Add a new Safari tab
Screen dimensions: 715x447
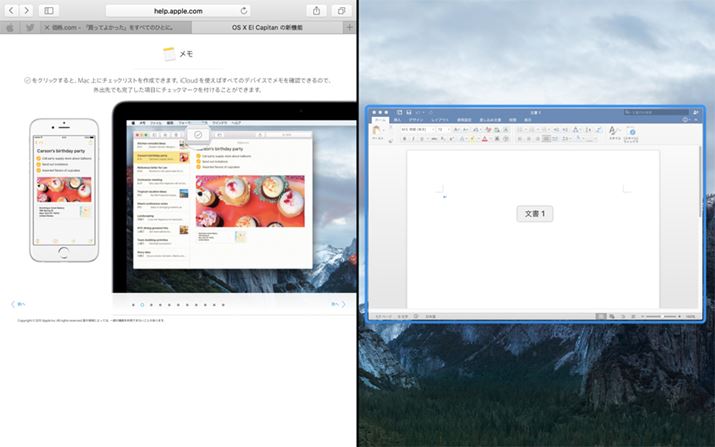tap(350, 27)
